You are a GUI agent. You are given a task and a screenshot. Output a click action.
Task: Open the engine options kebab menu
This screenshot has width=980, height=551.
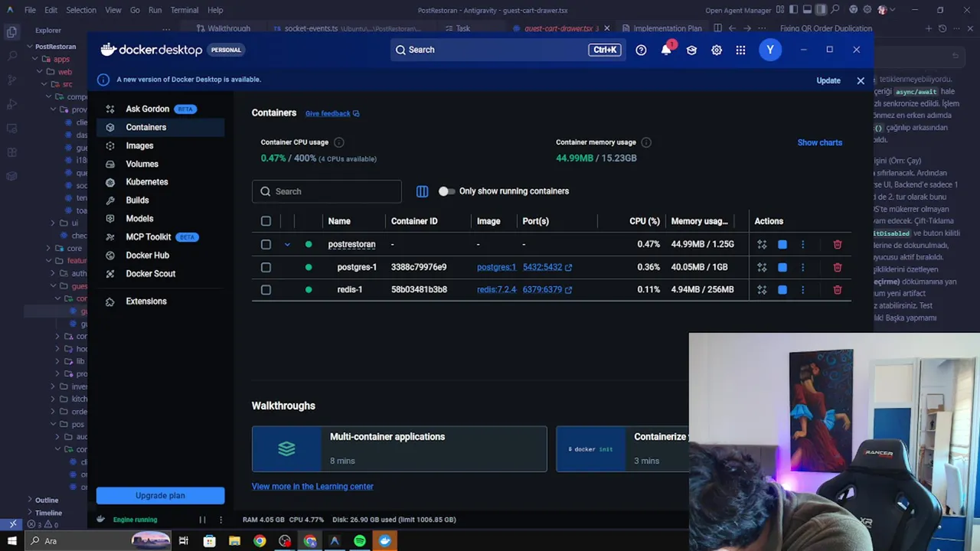[220, 520]
